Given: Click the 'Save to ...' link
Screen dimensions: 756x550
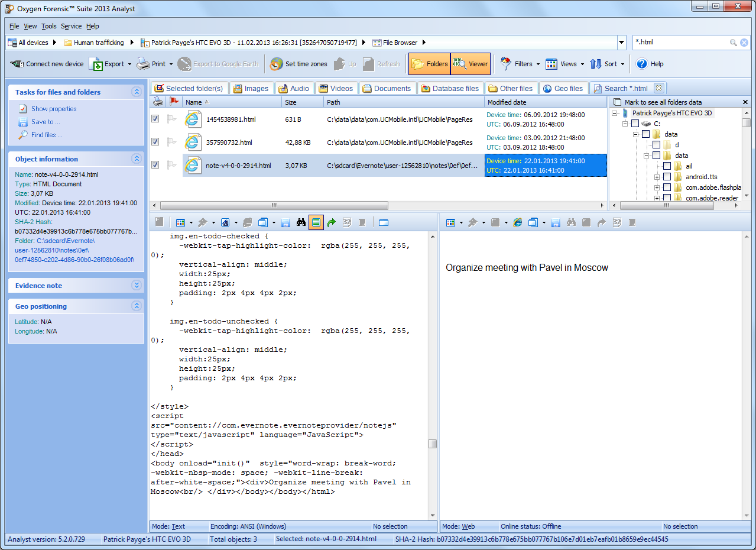Looking at the screenshot, I should click(x=46, y=122).
